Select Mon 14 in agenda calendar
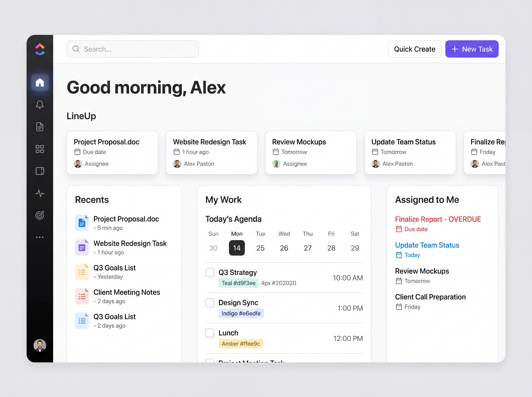The image size is (532, 397). (237, 248)
